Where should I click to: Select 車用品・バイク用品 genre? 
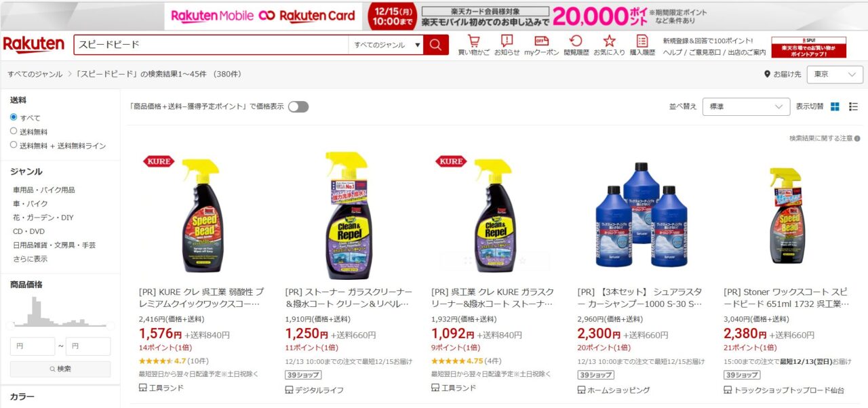click(44, 190)
